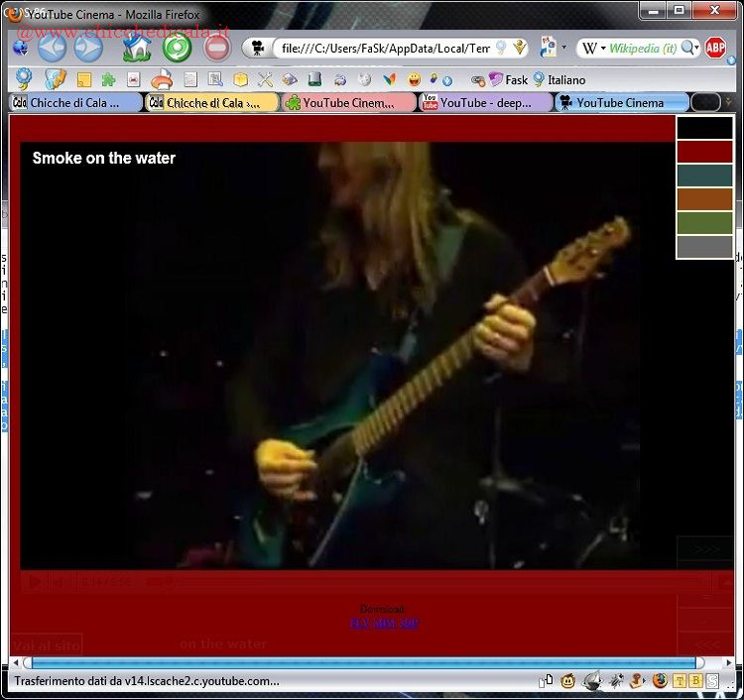The width and height of the screenshot is (744, 700).
Task: Click the magnifier search icon in search box
Action: (689, 48)
